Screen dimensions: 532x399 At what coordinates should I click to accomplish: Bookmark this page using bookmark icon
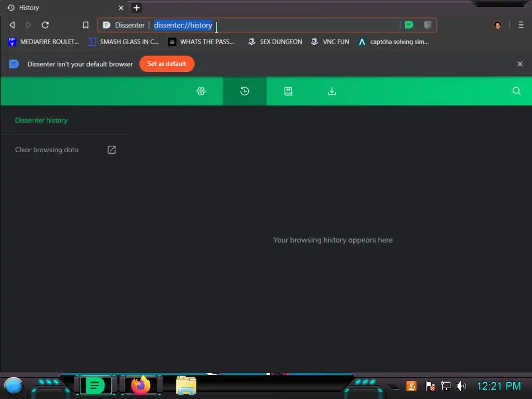tap(86, 25)
